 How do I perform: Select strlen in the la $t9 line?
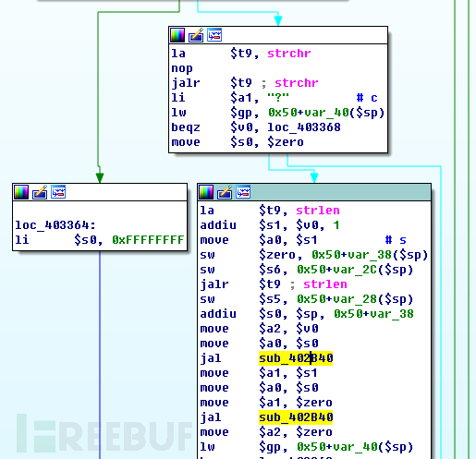click(x=318, y=211)
